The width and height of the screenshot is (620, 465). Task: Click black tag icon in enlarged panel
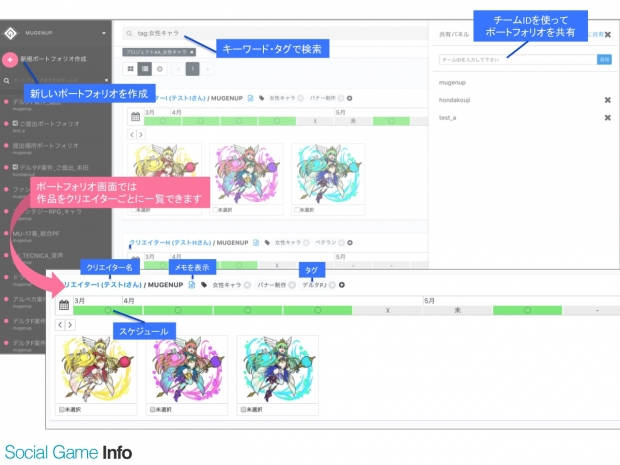204,285
